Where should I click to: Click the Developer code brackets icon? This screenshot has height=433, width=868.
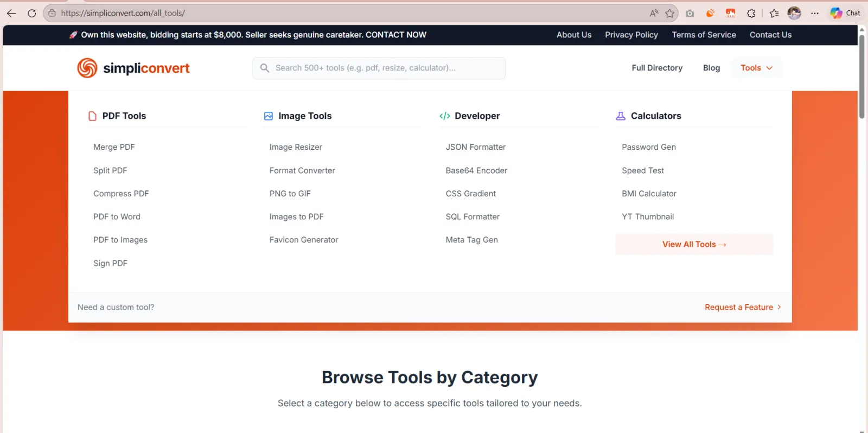click(x=445, y=116)
